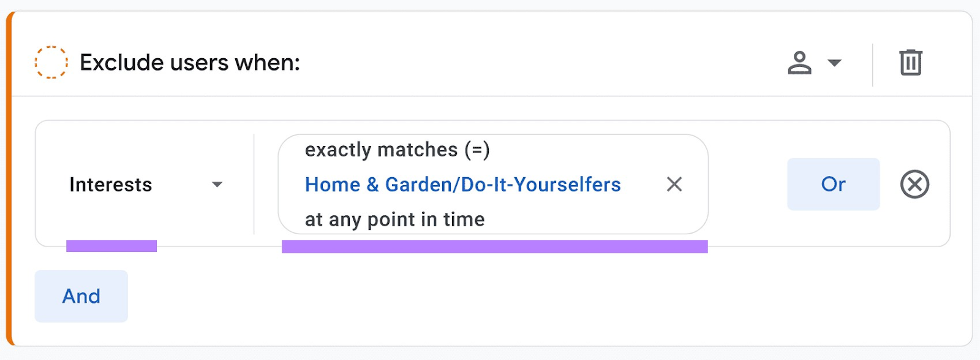The height and width of the screenshot is (360, 980).
Task: Click the X inside the exactly matches filter
Action: coord(674,184)
